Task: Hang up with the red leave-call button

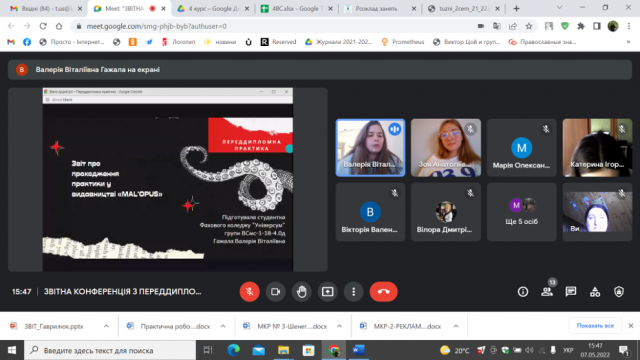Action: click(x=383, y=291)
